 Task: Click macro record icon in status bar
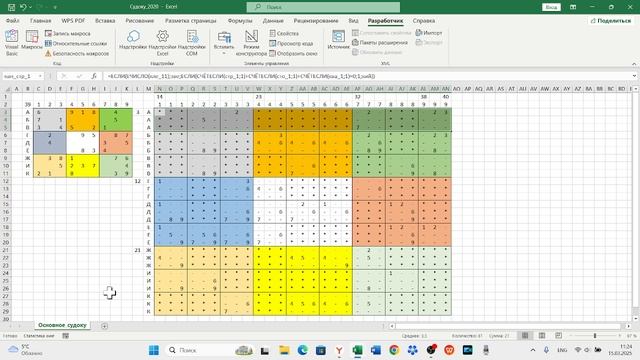[x=65, y=336]
